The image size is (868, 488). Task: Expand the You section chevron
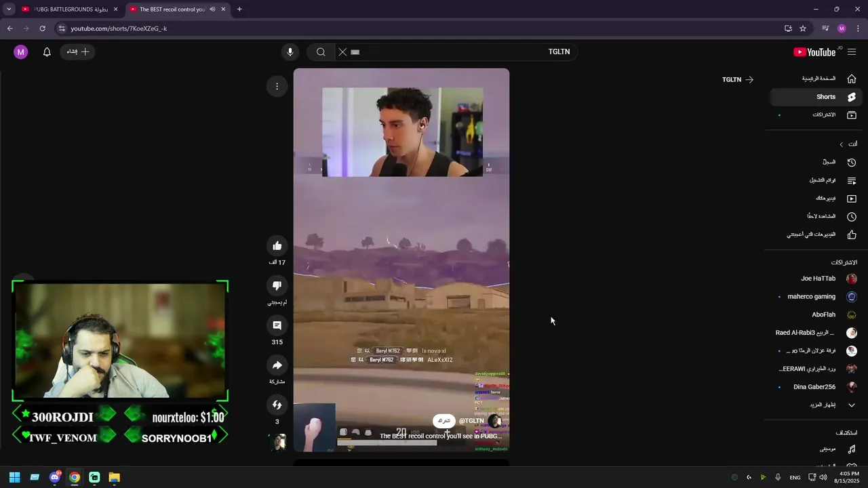(x=842, y=144)
